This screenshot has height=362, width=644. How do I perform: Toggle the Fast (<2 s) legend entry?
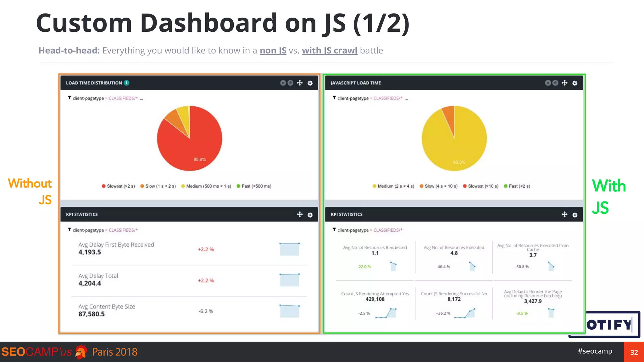coord(517,186)
